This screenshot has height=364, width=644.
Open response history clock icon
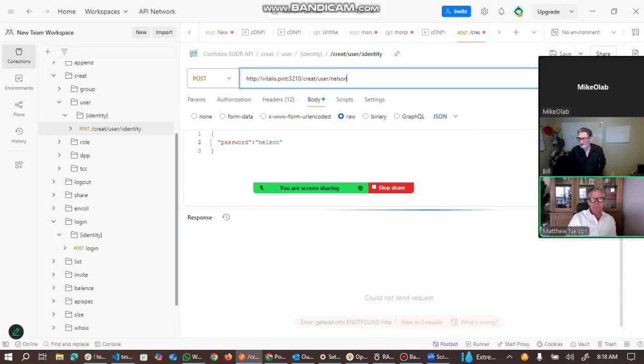[226, 217]
